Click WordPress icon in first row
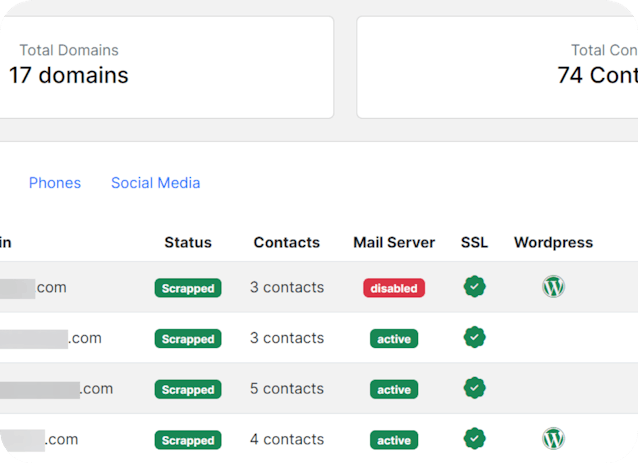 (553, 287)
